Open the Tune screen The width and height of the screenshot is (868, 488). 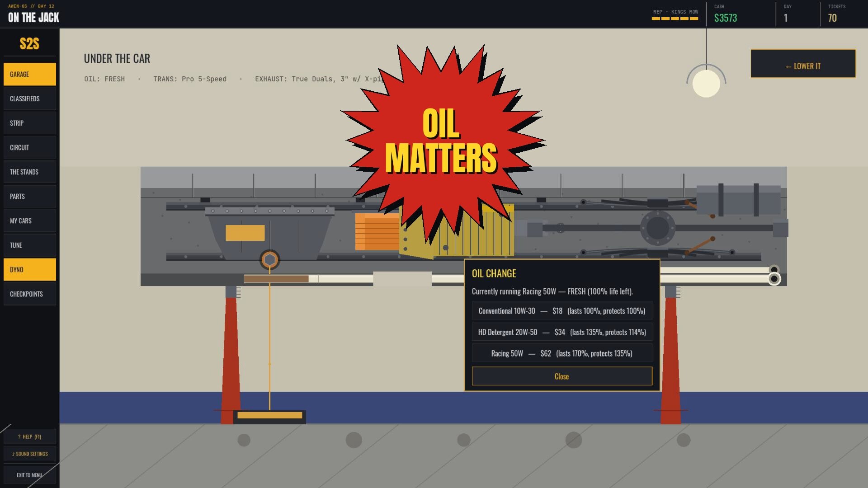click(30, 245)
